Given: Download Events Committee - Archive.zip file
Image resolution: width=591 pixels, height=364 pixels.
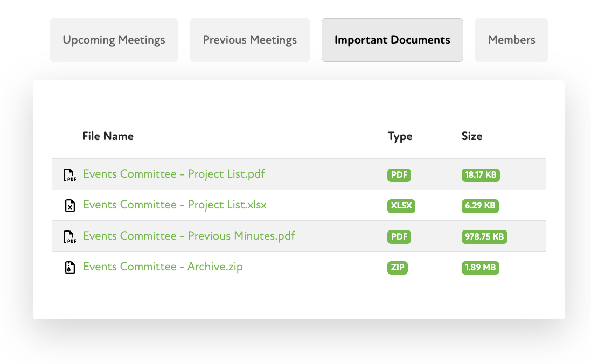Looking at the screenshot, I should [163, 267].
